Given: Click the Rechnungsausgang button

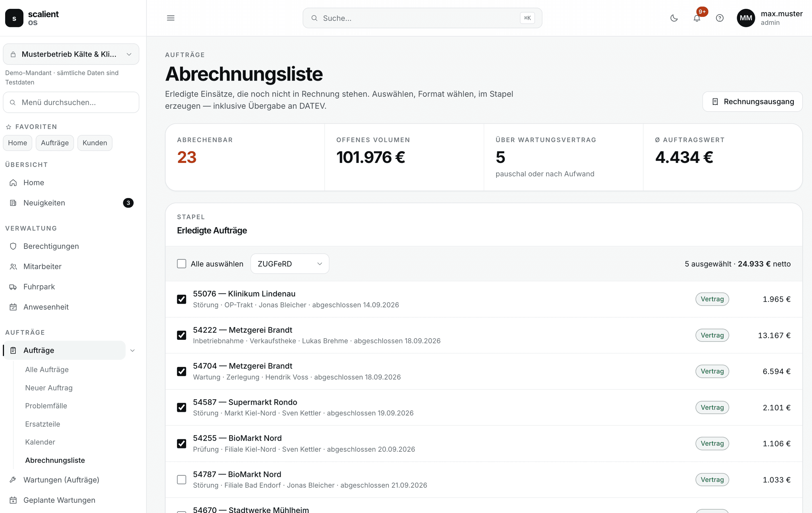Looking at the screenshot, I should 752,101.
